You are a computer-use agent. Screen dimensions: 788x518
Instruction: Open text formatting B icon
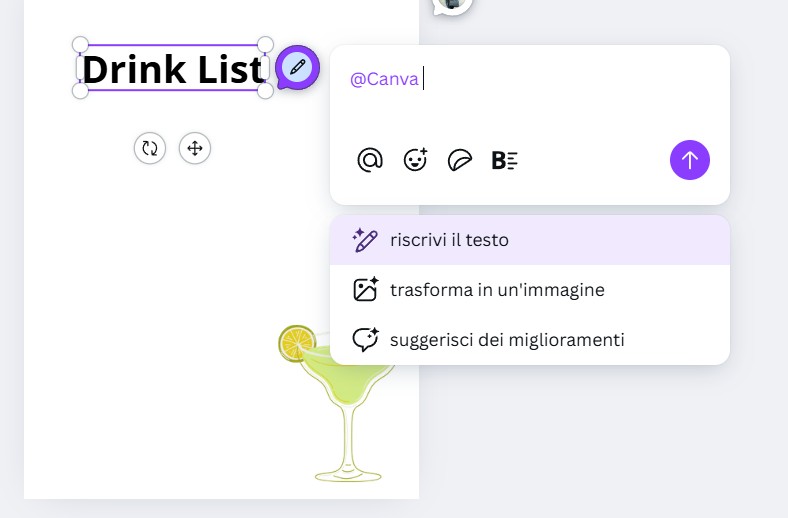pyautogui.click(x=504, y=160)
